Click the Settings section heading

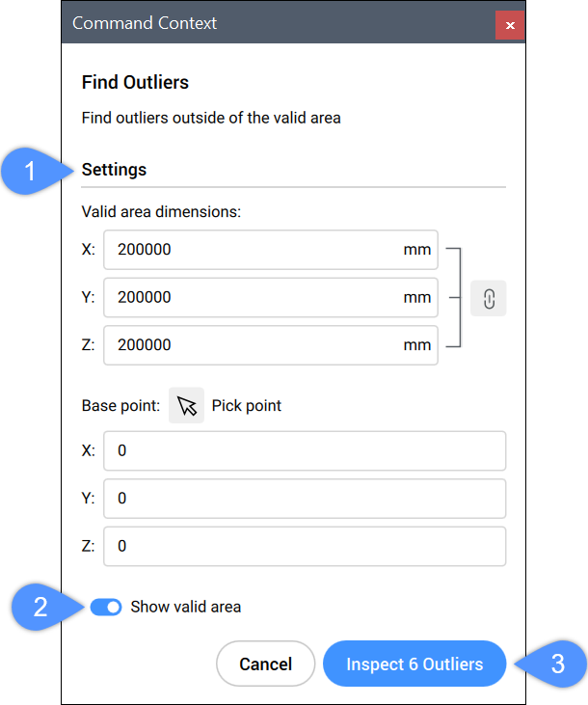114,170
